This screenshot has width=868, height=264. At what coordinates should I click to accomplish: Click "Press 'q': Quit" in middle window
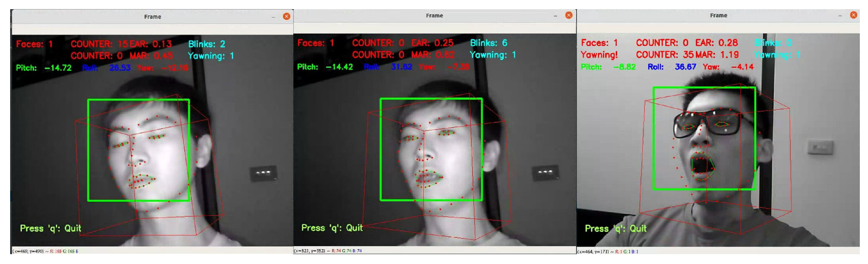click(x=332, y=228)
